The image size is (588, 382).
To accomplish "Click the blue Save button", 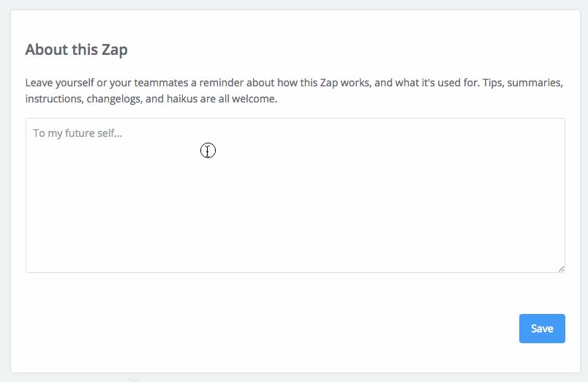I will pos(542,329).
